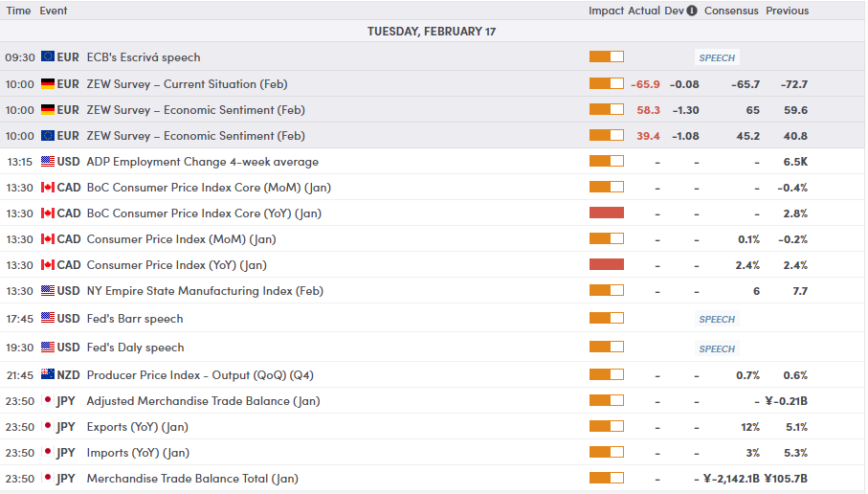Click the SPEECH badge for ECB's Escrivá speech
868x494 pixels.
tap(717, 57)
